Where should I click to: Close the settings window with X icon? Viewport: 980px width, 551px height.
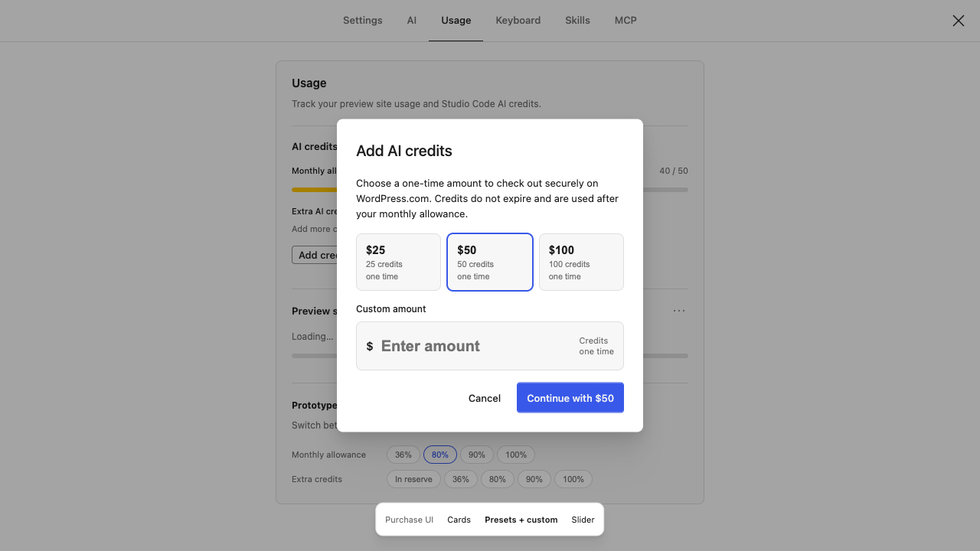coord(959,21)
